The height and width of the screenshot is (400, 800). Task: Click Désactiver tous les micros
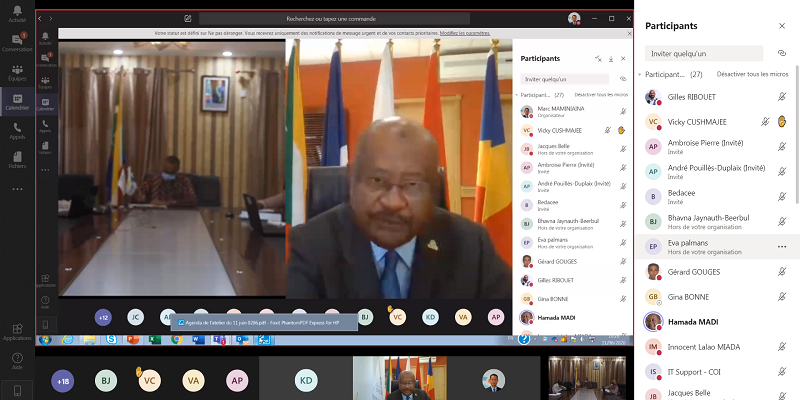[x=752, y=74]
